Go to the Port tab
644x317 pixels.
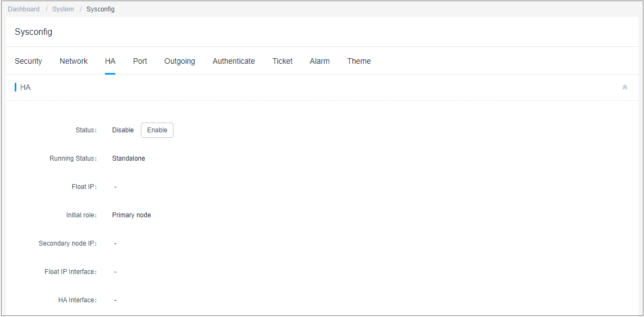coord(140,61)
